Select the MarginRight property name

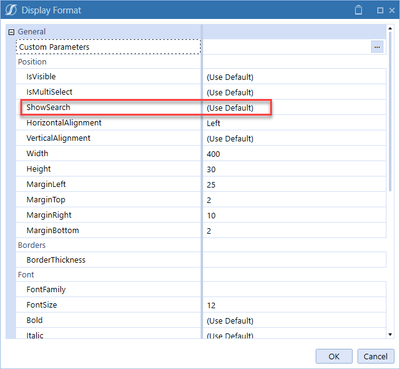49,215
